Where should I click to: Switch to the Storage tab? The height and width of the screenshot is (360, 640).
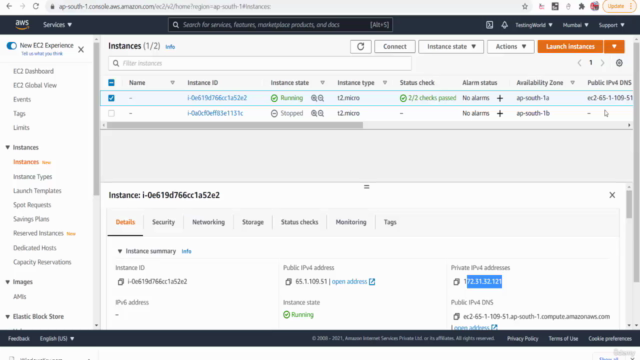[x=253, y=222]
